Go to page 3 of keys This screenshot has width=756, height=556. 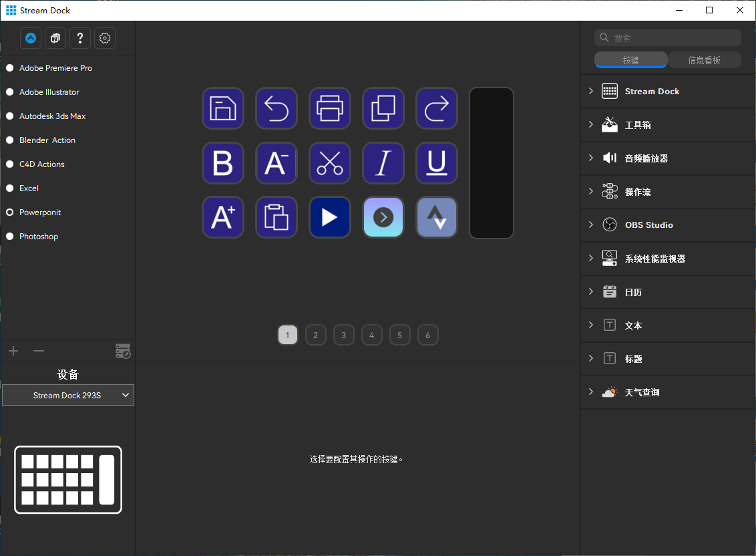click(344, 335)
